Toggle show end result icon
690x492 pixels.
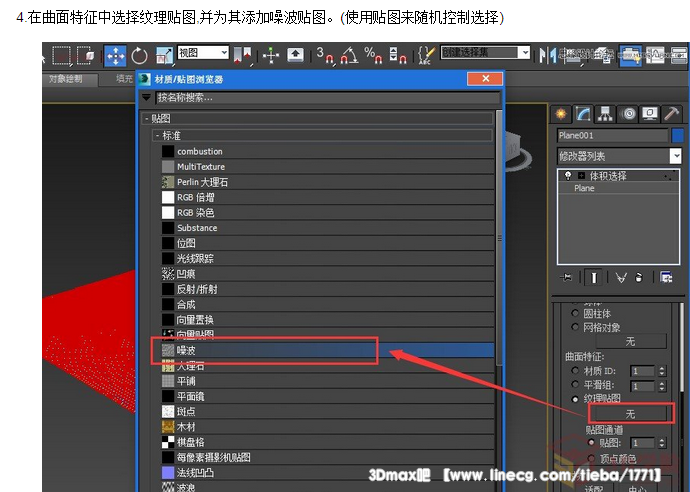593,278
